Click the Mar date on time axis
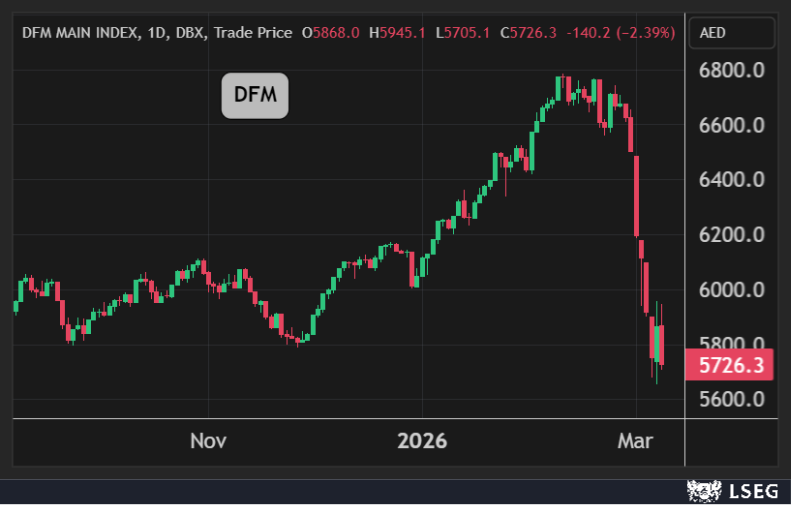 tap(635, 440)
